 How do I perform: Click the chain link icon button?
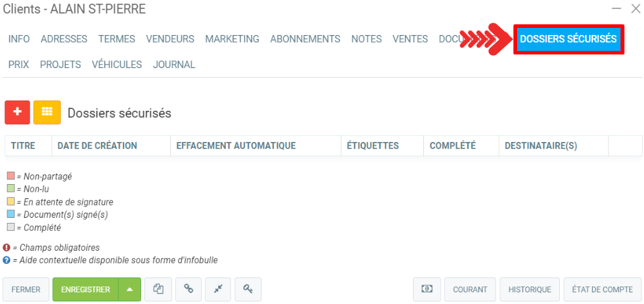(x=188, y=289)
